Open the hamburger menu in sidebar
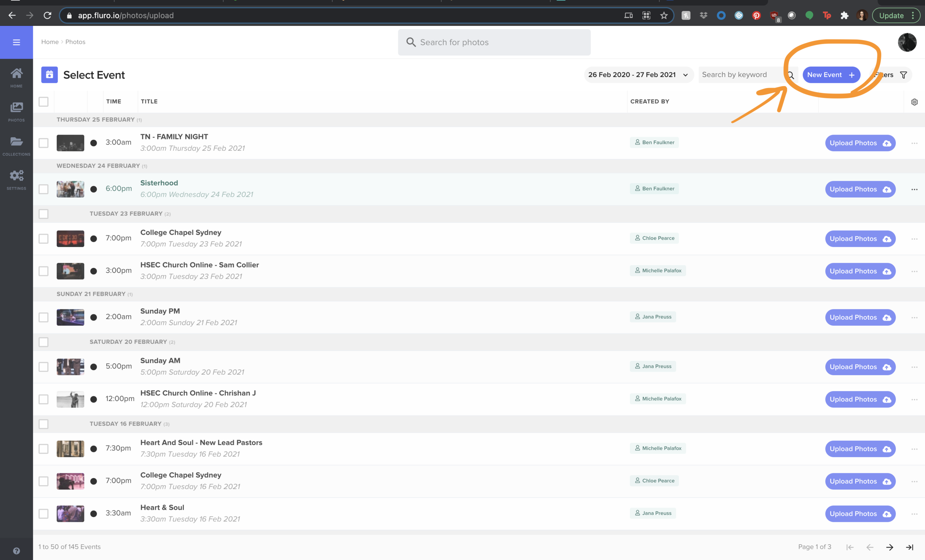The width and height of the screenshot is (925, 560). point(16,43)
